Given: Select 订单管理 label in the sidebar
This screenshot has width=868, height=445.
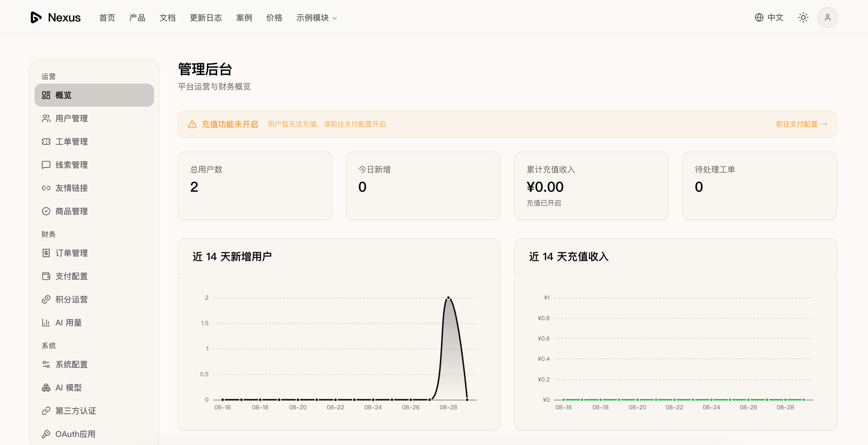Looking at the screenshot, I should pyautogui.click(x=71, y=253).
